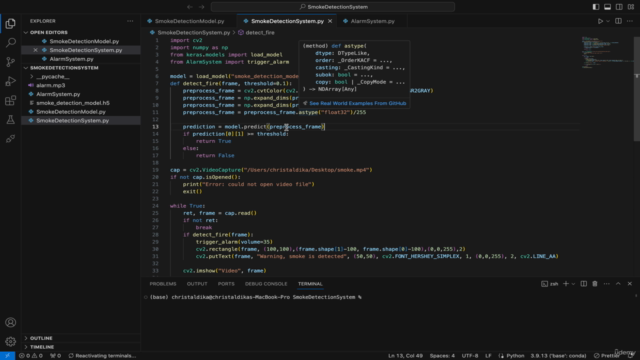The height and width of the screenshot is (360, 640).
Task: Click the Prettier status bar item
Action: click(607, 356)
